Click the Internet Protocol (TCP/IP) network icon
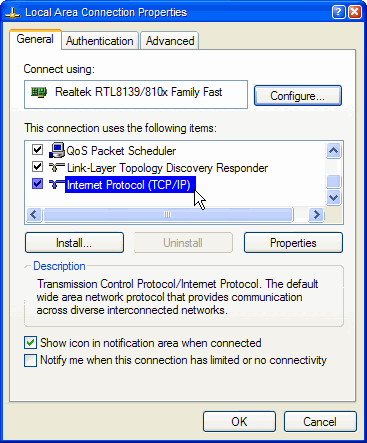The width and height of the screenshot is (367, 443). (57, 184)
